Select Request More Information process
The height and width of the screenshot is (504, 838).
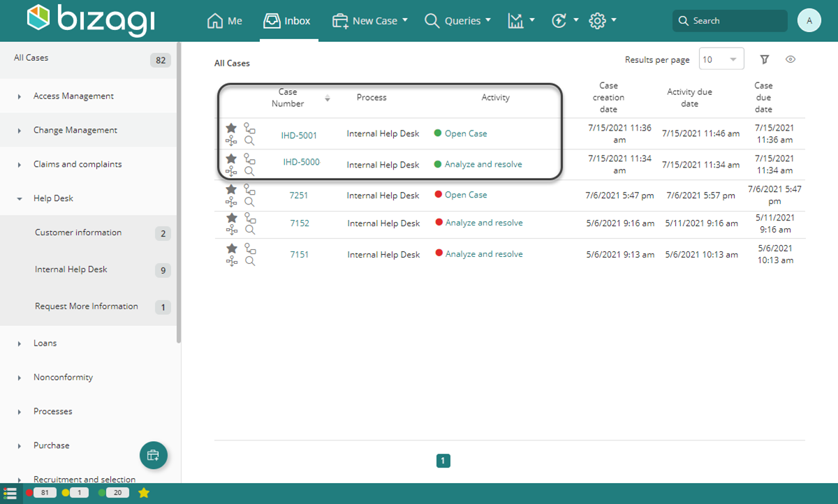(89, 306)
